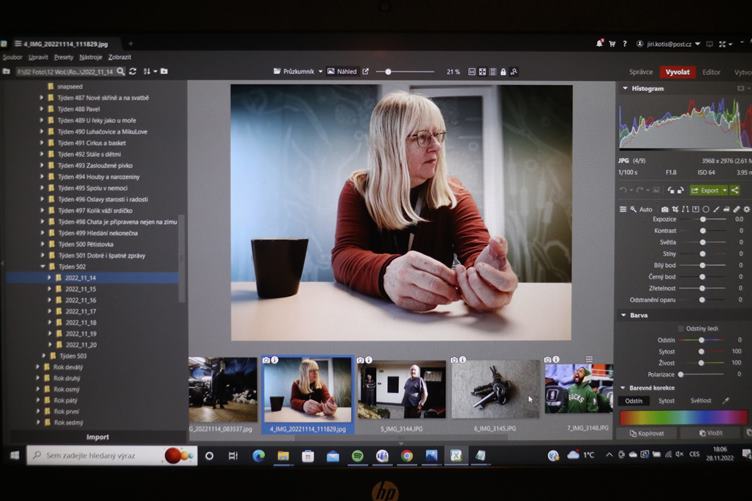Click the search magnifier next to path field
752x501 pixels.
[x=121, y=71]
